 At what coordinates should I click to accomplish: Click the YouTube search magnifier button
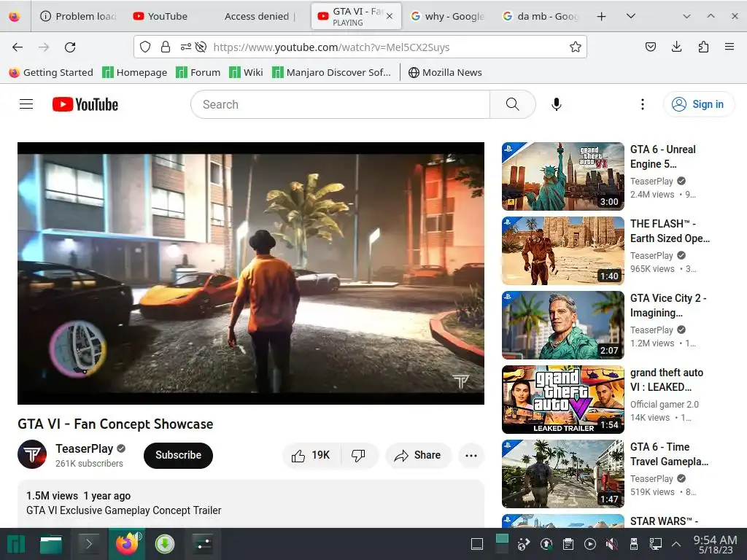coord(513,104)
